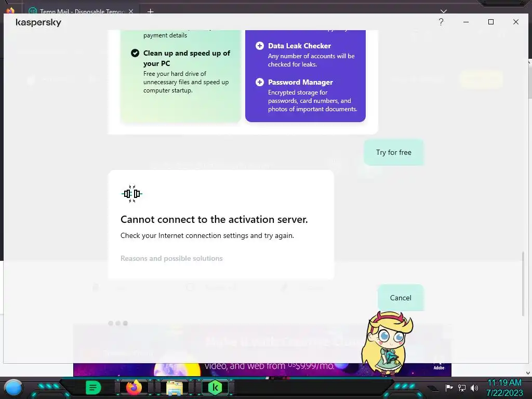Click the 'Clean up and speed up of your PC' heading
The image size is (532, 399).
pos(187,58)
